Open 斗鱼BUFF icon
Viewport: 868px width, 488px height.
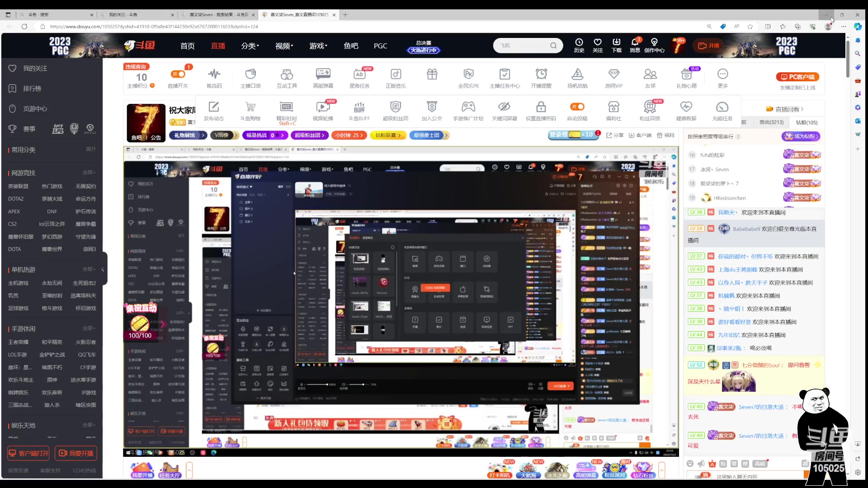point(359,111)
